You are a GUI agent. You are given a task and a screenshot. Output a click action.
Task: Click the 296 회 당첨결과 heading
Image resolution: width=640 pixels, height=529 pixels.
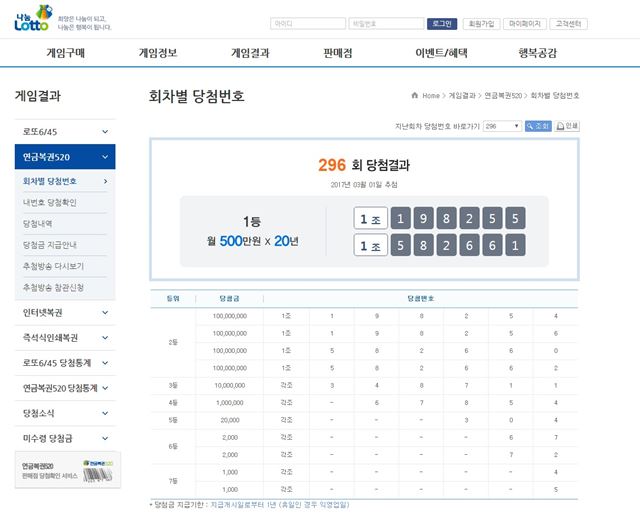coord(364,165)
